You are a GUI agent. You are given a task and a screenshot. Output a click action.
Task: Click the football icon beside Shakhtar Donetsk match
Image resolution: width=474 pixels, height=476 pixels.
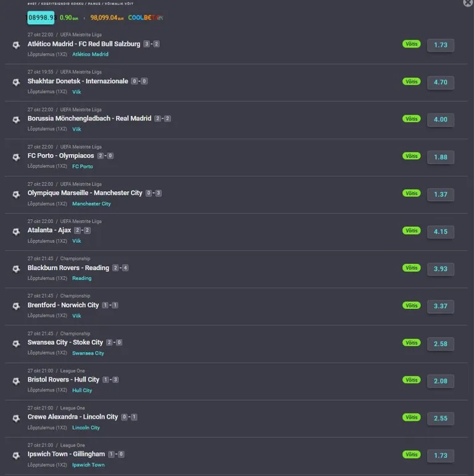pos(17,82)
